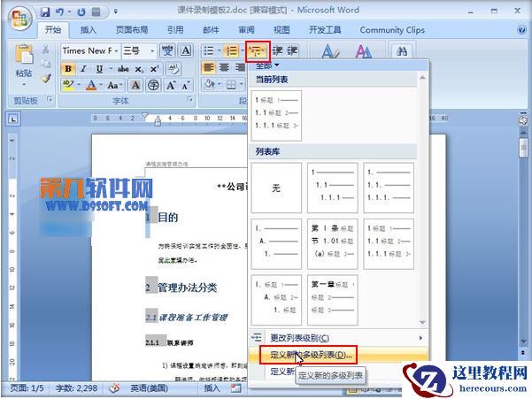Open the borders dropdown
The width and height of the screenshot is (532, 399).
tap(242, 84)
